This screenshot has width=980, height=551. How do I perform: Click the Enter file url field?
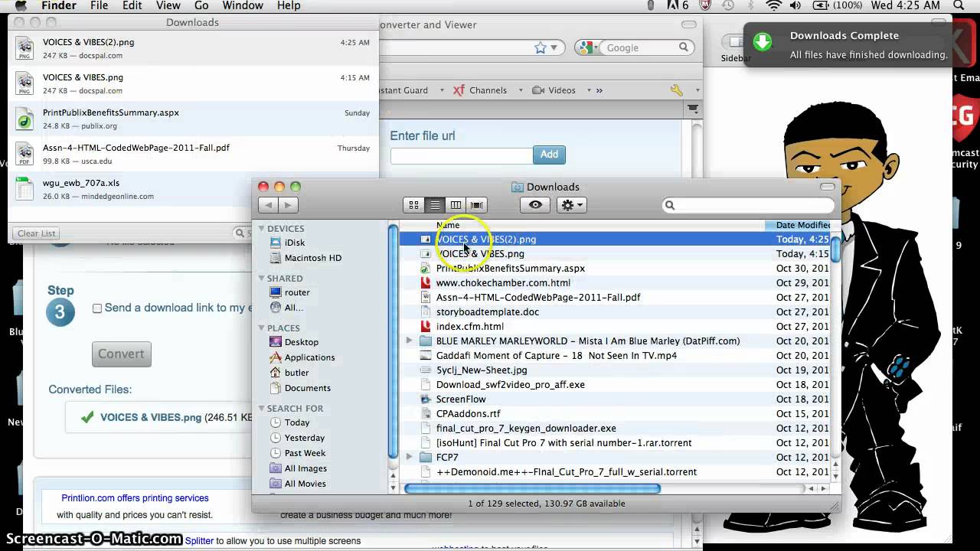click(462, 156)
